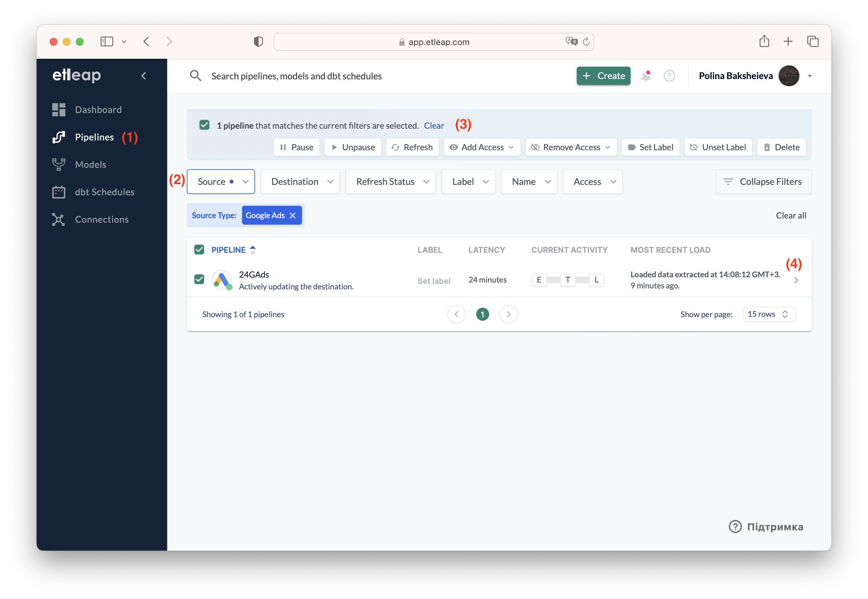The height and width of the screenshot is (599, 868).
Task: Click the Google Ads pipeline logo
Action: pyautogui.click(x=222, y=280)
